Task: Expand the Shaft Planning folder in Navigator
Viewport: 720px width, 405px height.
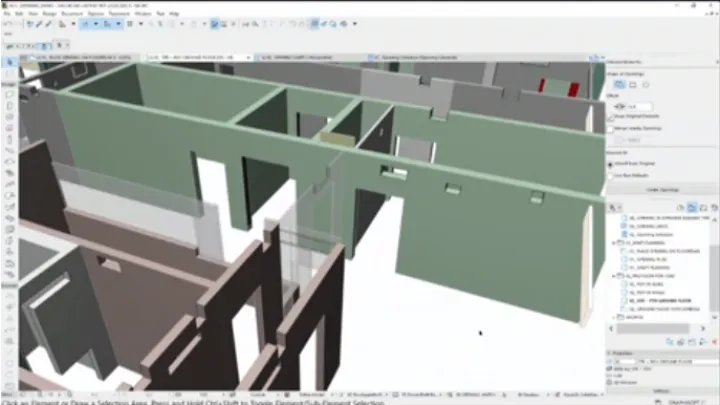Action: point(616,241)
